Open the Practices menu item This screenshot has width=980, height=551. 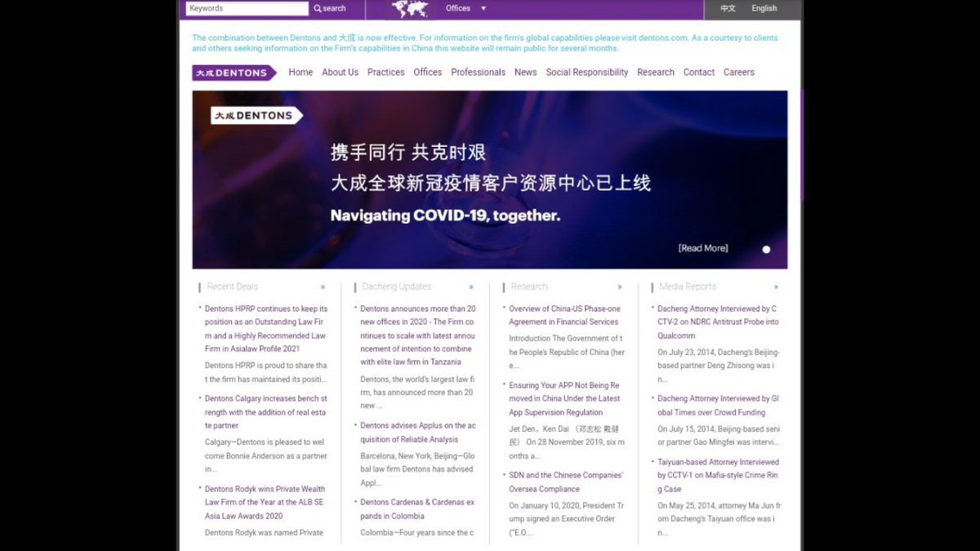[385, 73]
